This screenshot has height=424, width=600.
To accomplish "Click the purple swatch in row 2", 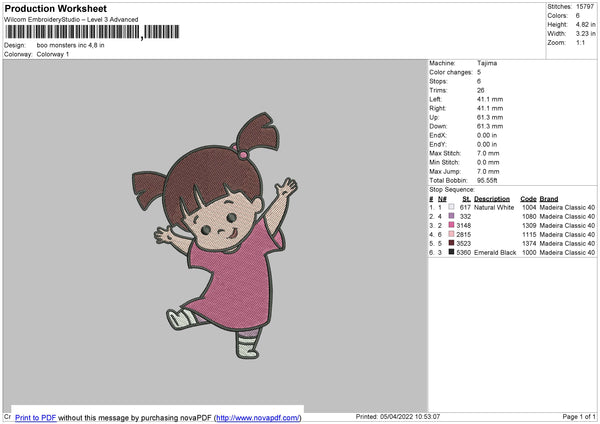I will 452,216.
